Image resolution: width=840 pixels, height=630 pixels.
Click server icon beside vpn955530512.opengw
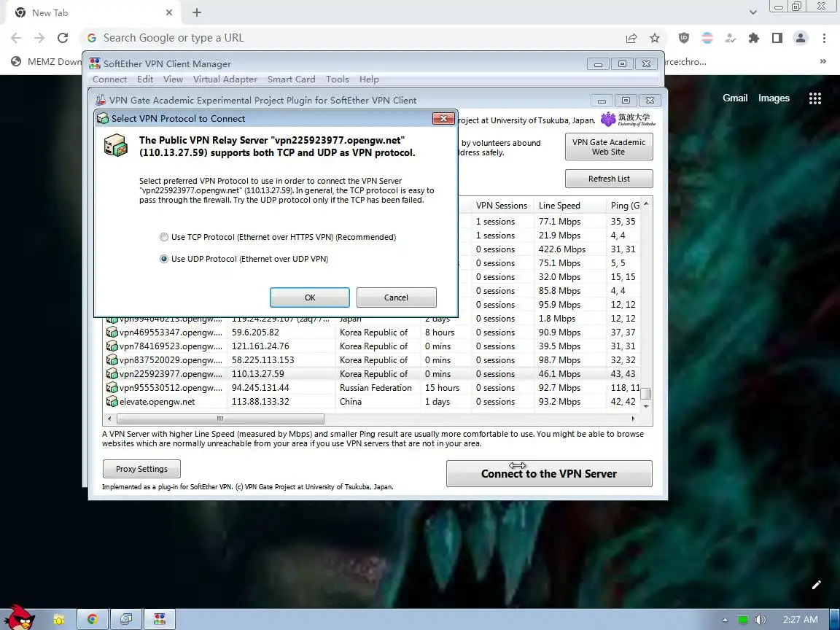[x=112, y=388]
